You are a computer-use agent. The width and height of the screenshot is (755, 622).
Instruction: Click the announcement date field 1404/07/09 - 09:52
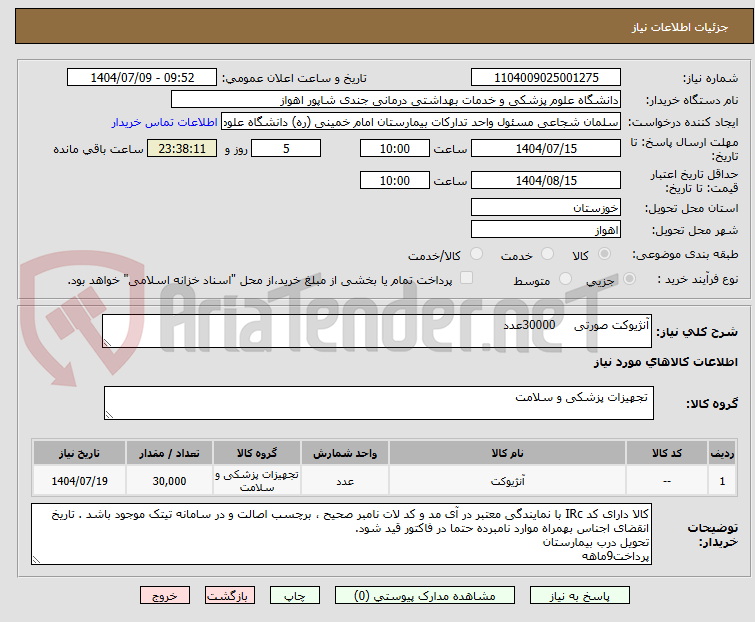pos(142,78)
